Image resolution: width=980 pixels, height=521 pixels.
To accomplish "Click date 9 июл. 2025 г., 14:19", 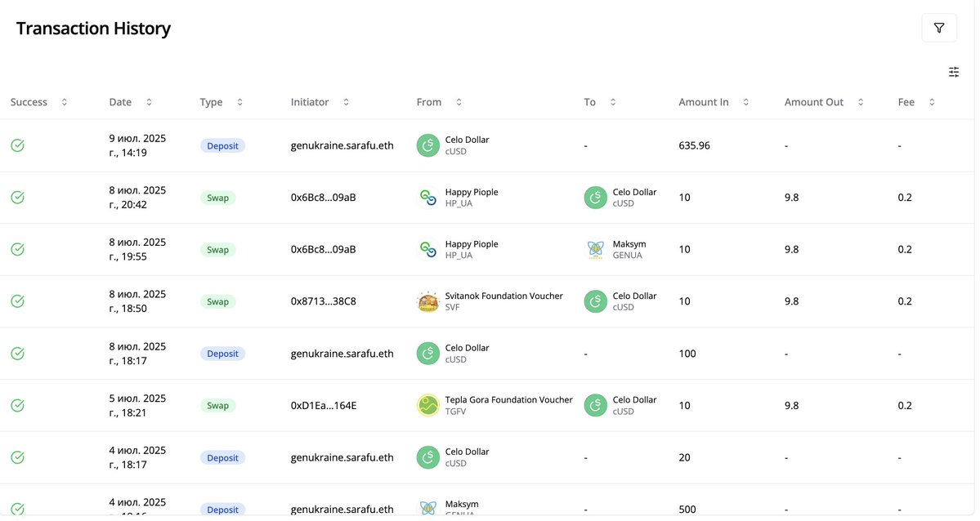I will pos(137,145).
